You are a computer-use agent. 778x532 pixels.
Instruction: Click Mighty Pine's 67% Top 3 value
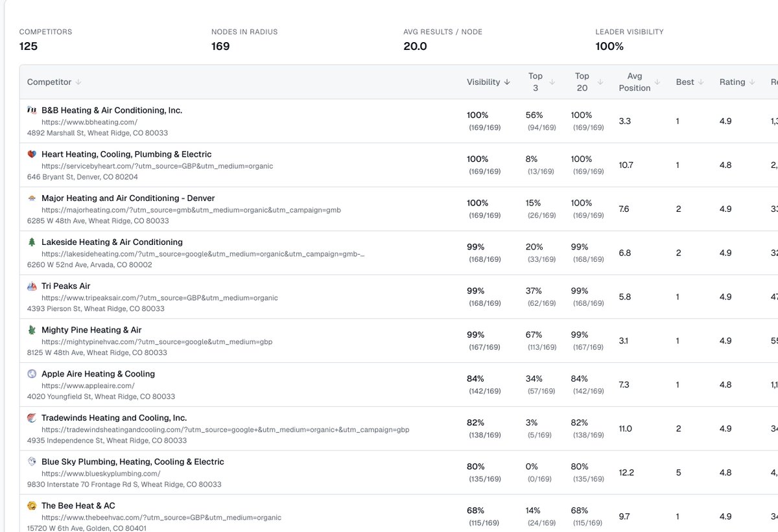pyautogui.click(x=534, y=335)
